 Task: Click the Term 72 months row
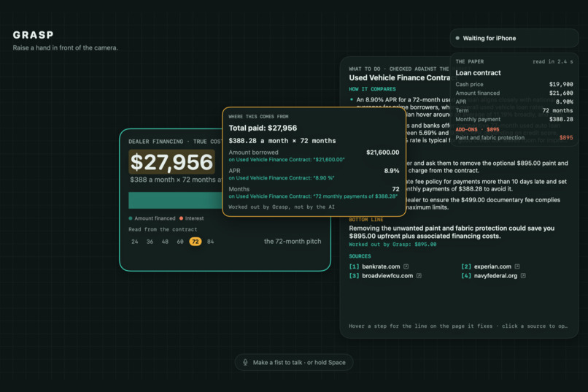[514, 110]
